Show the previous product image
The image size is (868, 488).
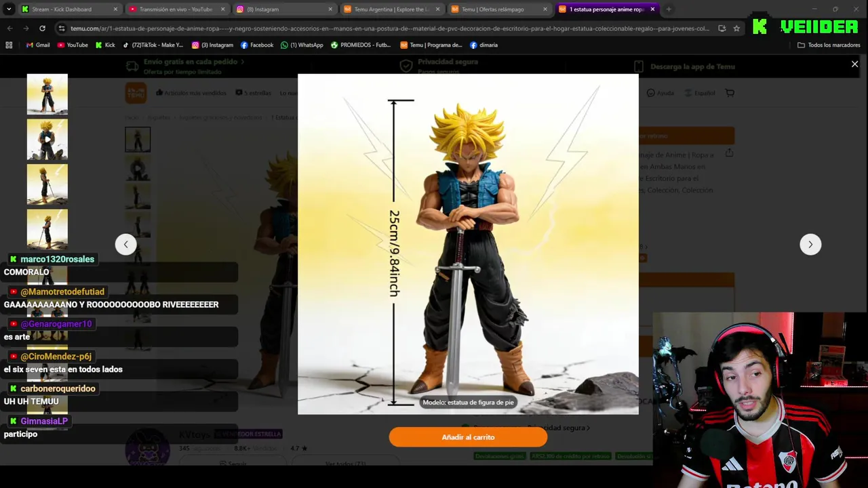[x=125, y=244]
